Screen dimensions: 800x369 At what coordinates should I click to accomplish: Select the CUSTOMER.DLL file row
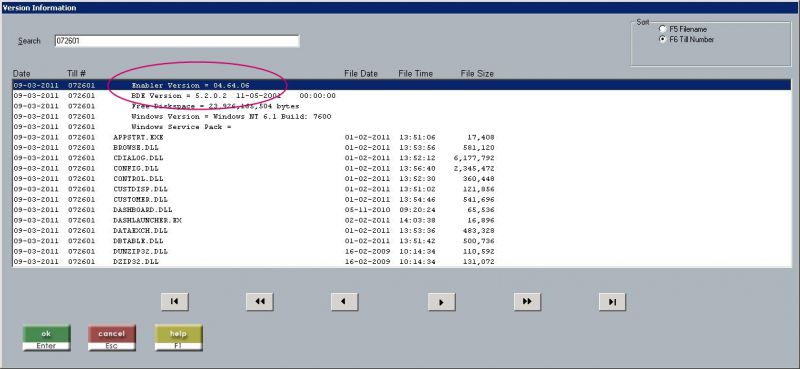click(402, 200)
